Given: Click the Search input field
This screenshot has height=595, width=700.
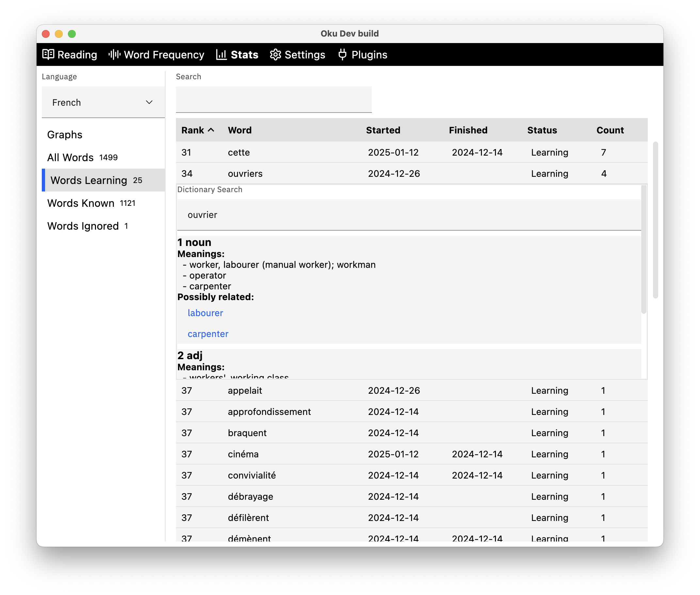Looking at the screenshot, I should [273, 99].
